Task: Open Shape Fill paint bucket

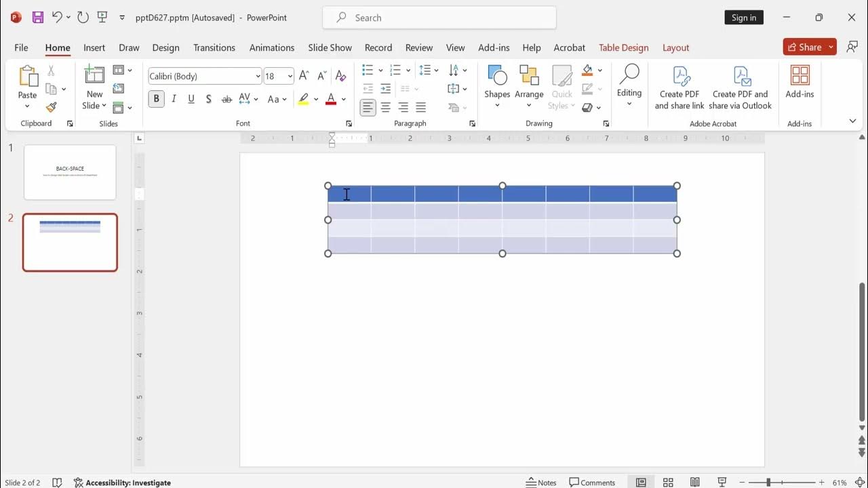Action: (587, 70)
